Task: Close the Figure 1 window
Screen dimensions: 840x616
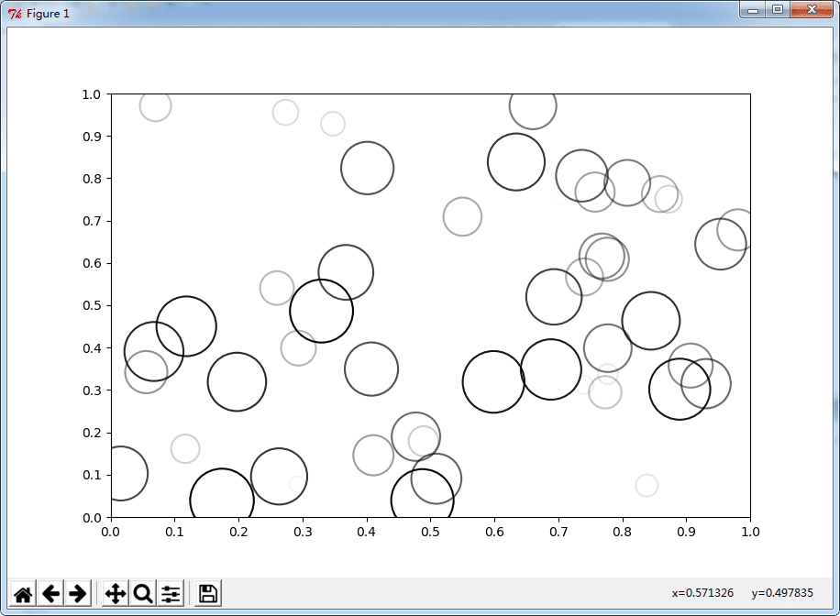Action: pyautogui.click(x=811, y=10)
